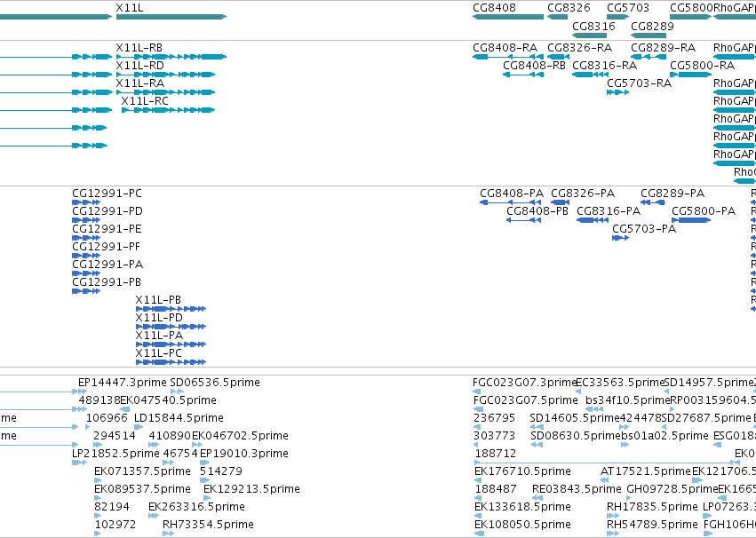The width and height of the screenshot is (756, 538).
Task: Select the EK046702.5prime EST label
Action: pos(240,436)
